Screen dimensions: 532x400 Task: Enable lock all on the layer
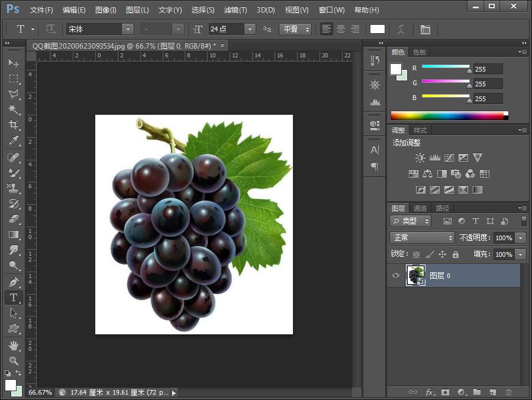point(454,254)
